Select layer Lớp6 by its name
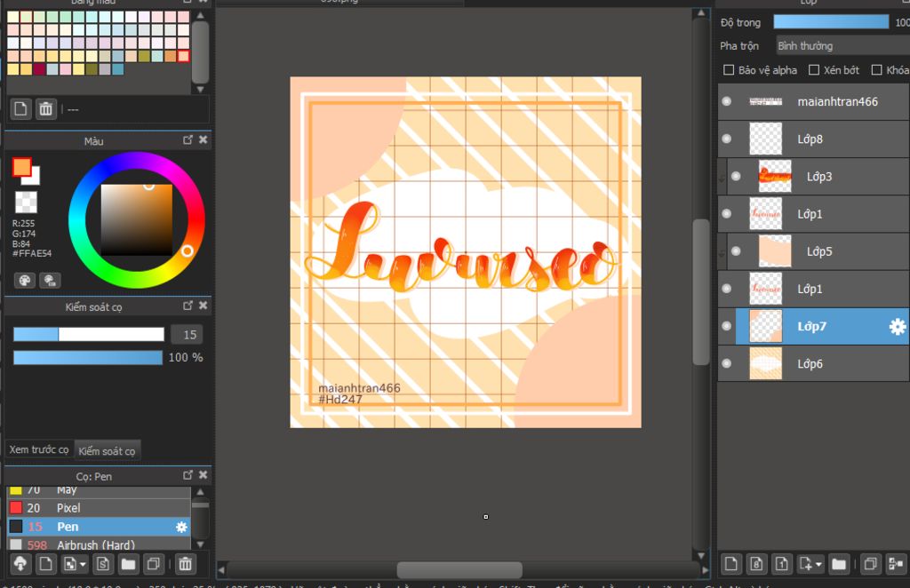 (810, 363)
